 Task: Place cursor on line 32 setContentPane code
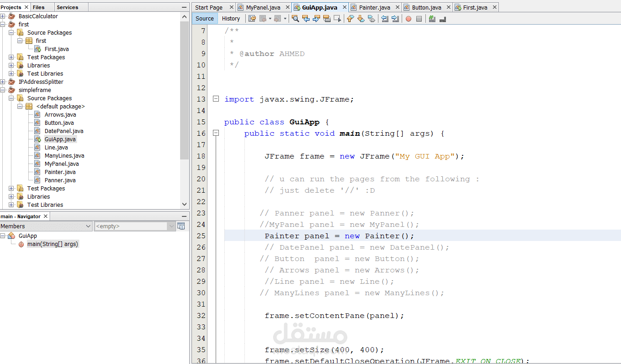click(334, 315)
